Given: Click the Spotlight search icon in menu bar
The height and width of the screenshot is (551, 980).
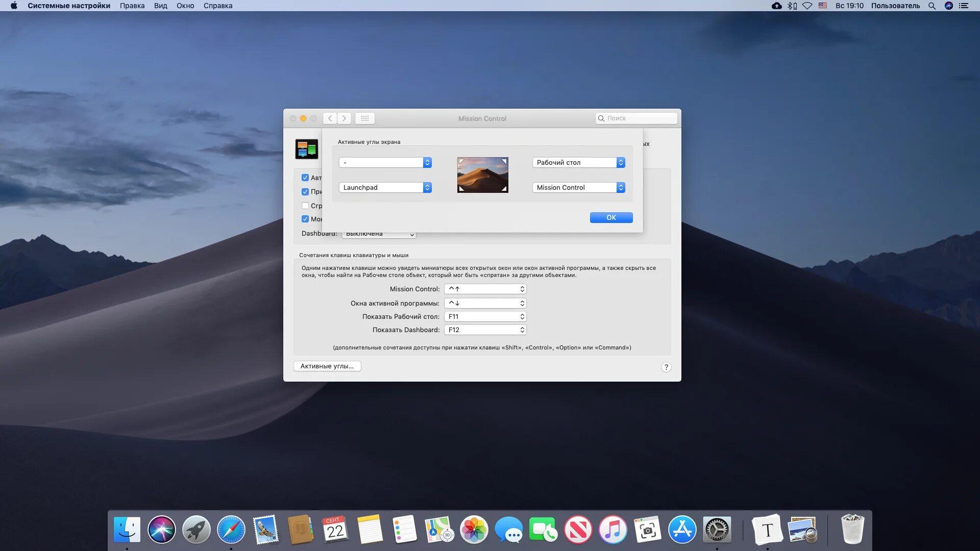Looking at the screenshot, I should pyautogui.click(x=932, y=6).
